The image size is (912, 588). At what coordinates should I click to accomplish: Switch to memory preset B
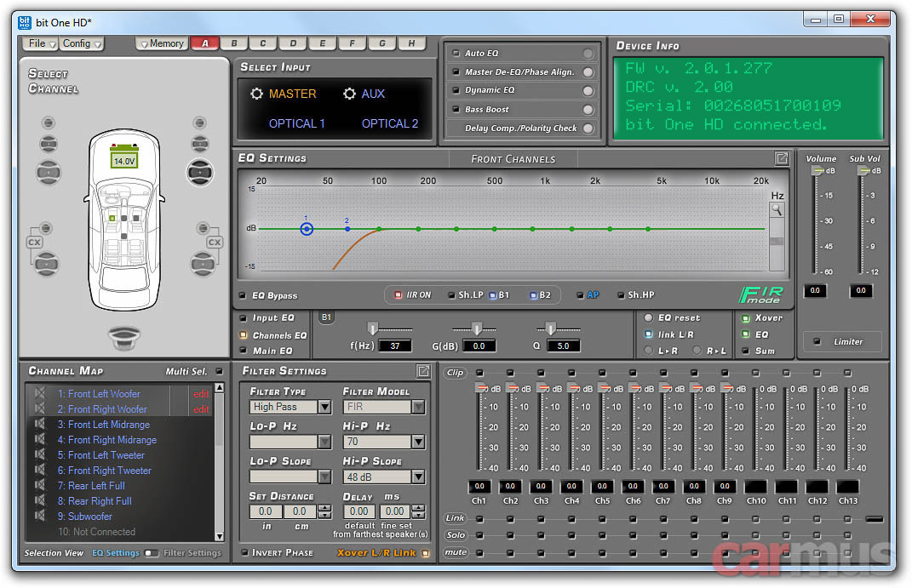[x=234, y=43]
